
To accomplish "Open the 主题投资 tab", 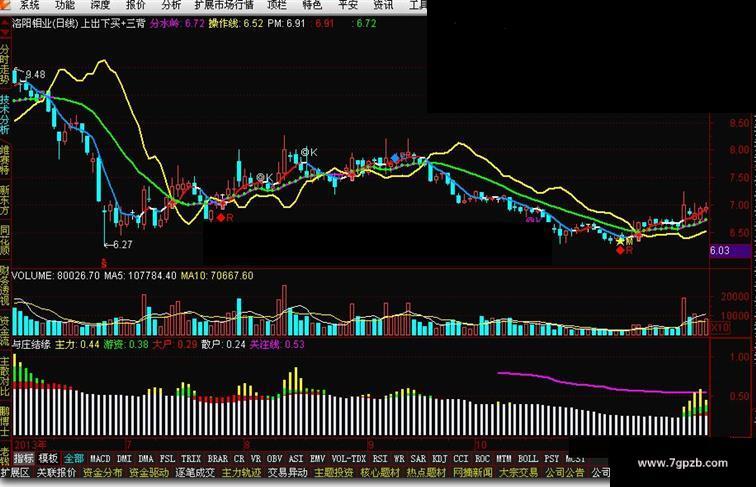I will pyautogui.click(x=334, y=473).
